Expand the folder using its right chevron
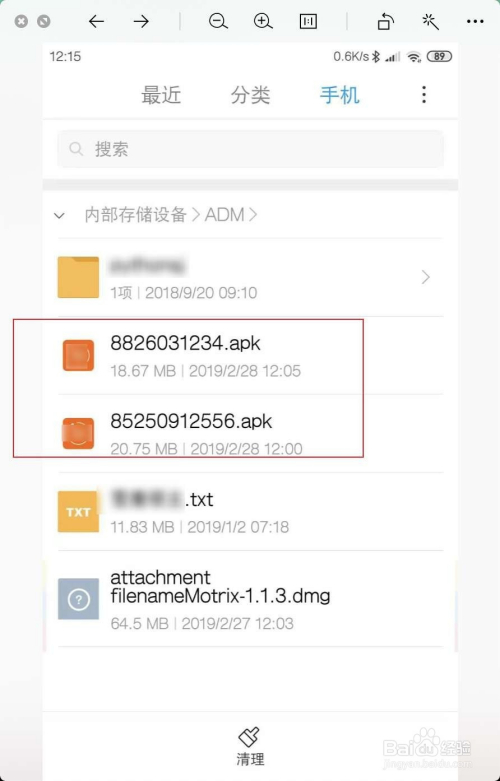The image size is (500, 781). [x=425, y=277]
